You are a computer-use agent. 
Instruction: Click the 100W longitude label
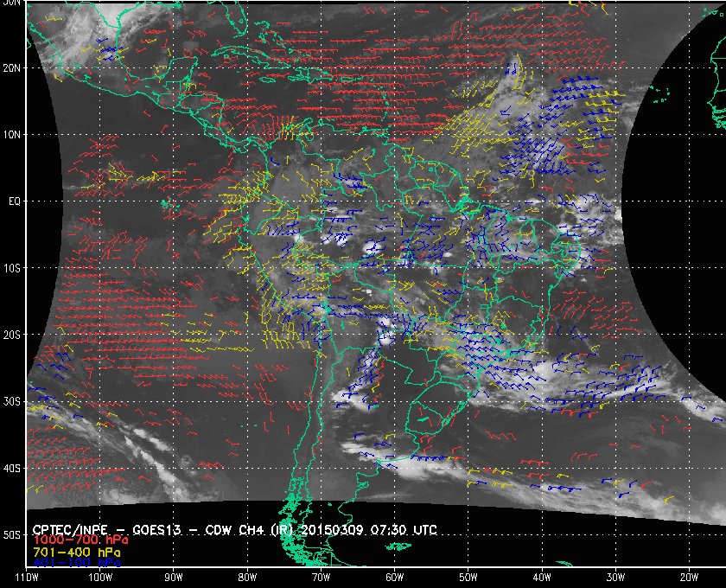[99, 577]
